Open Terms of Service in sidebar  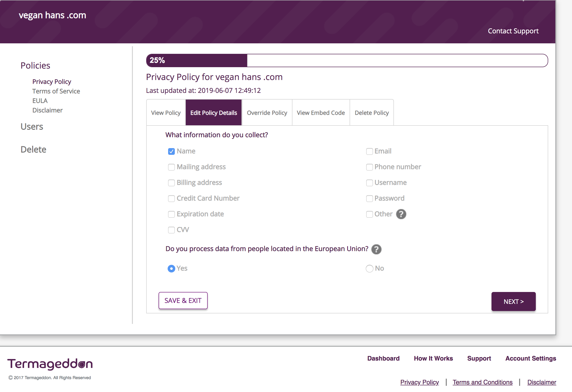56,91
